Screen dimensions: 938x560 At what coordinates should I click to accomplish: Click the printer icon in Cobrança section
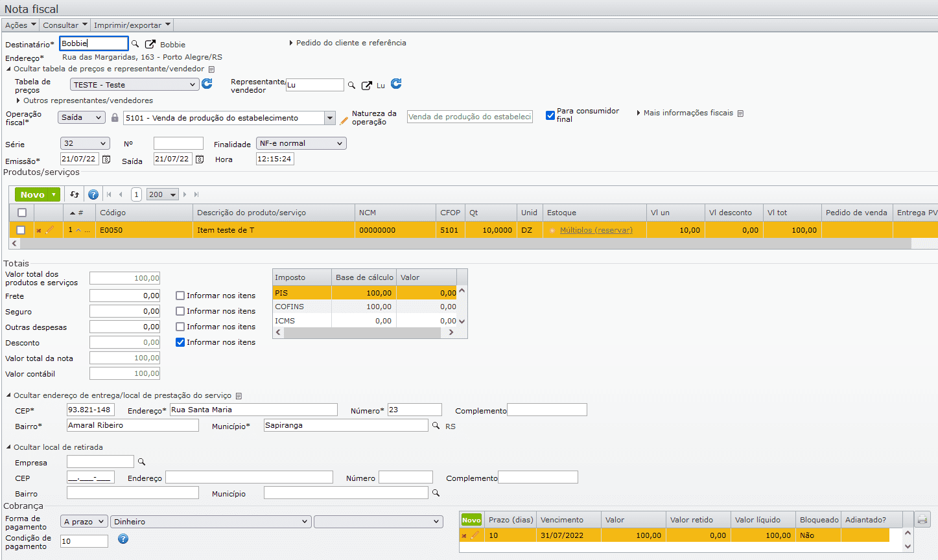(x=922, y=519)
